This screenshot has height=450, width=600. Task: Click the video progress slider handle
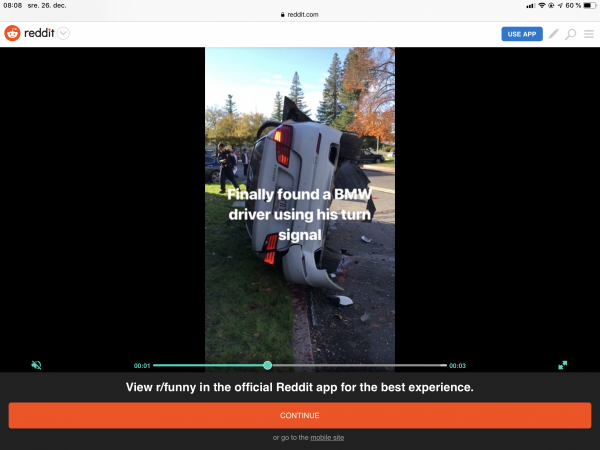point(267,365)
